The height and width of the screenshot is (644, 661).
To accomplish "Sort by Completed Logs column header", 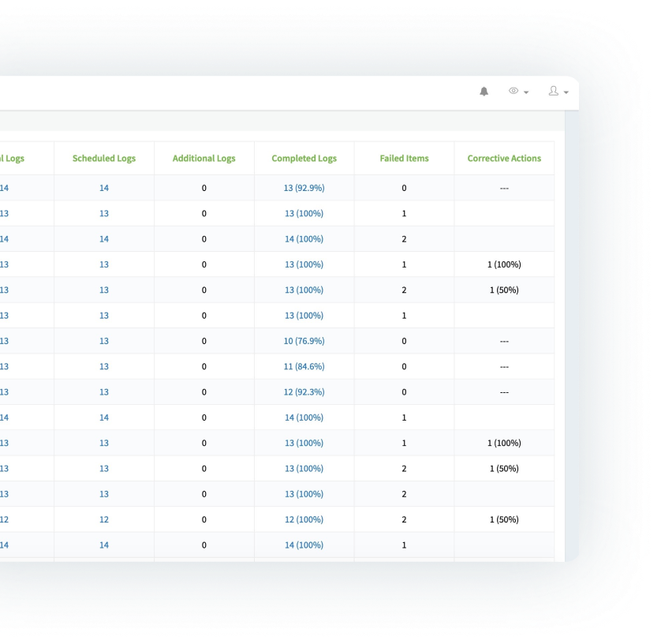I will pyautogui.click(x=304, y=158).
